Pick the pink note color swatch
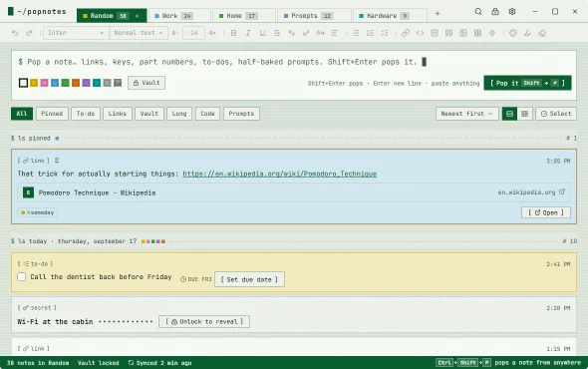This screenshot has height=369, width=588. (44, 83)
